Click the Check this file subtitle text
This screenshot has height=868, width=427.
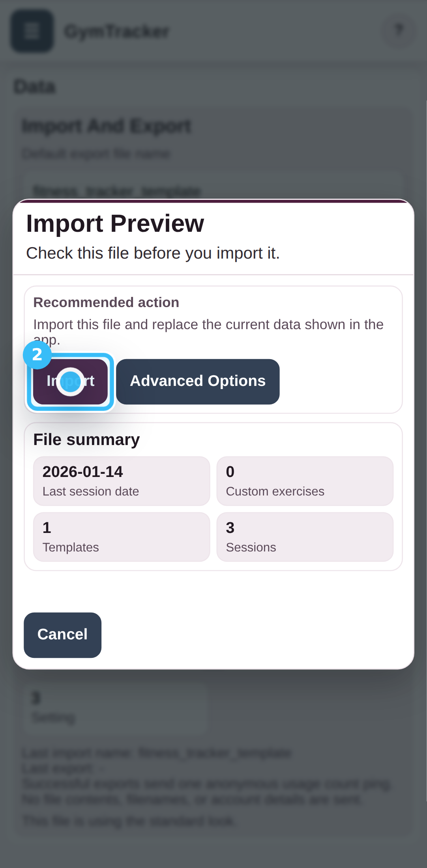click(153, 253)
